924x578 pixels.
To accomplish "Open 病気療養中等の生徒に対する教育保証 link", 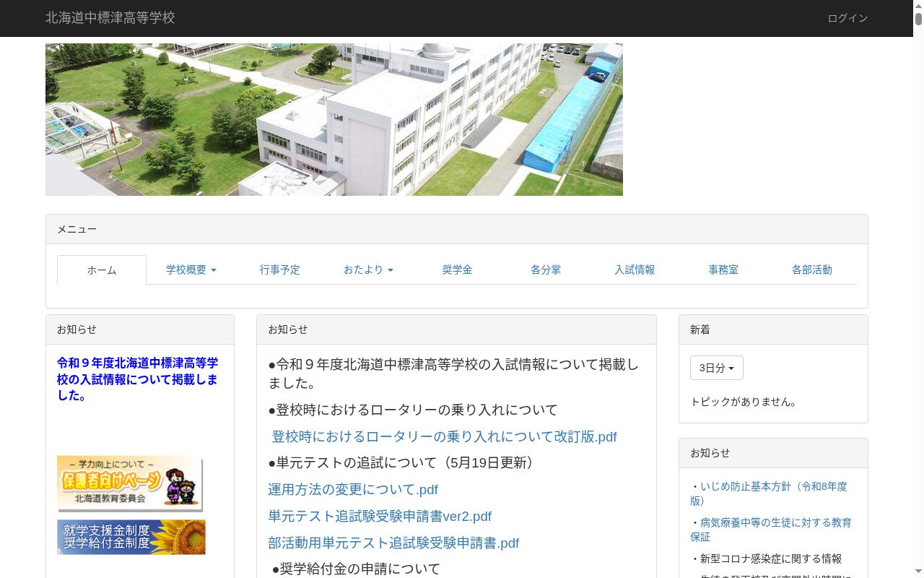I will (771, 530).
